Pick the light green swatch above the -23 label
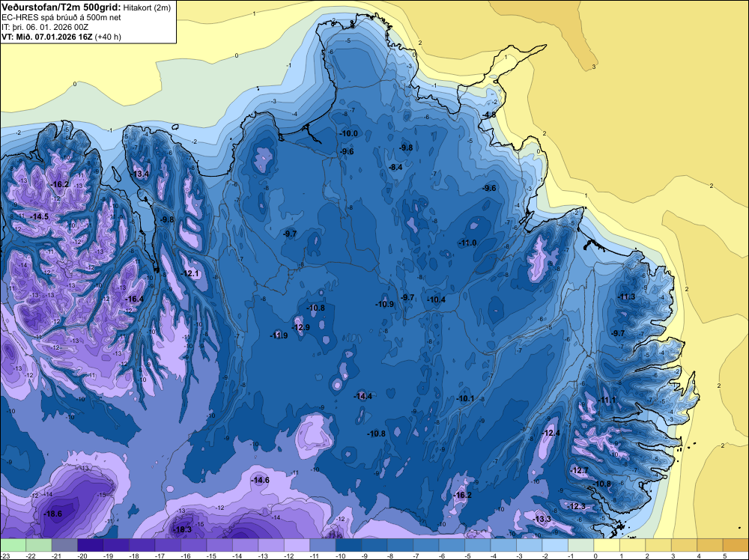 (x=13, y=545)
